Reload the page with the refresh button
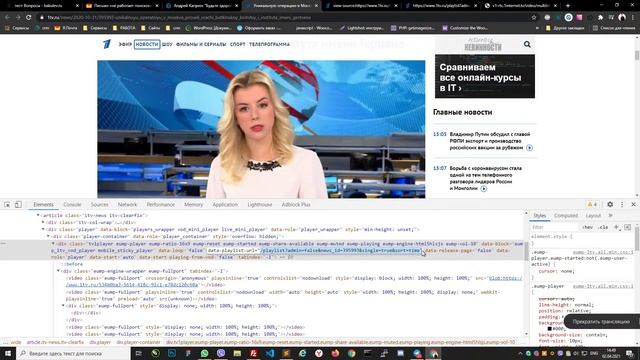This screenshot has width=640, height=360. pyautogui.click(x=29, y=18)
